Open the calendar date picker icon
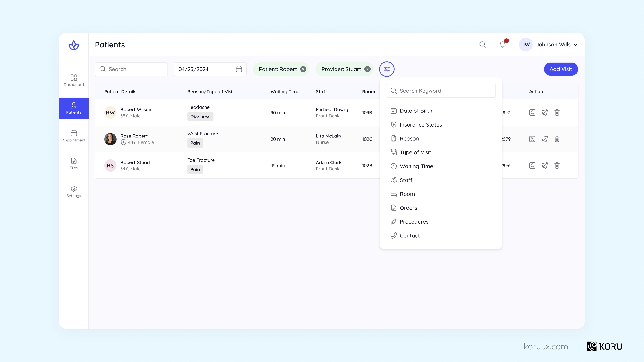This screenshot has width=644, height=362. (239, 69)
